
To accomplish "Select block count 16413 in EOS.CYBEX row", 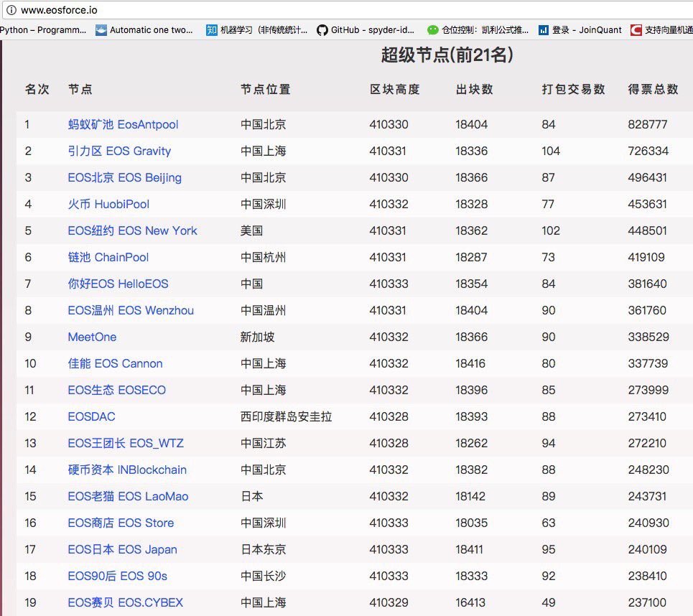I will click(x=470, y=602).
